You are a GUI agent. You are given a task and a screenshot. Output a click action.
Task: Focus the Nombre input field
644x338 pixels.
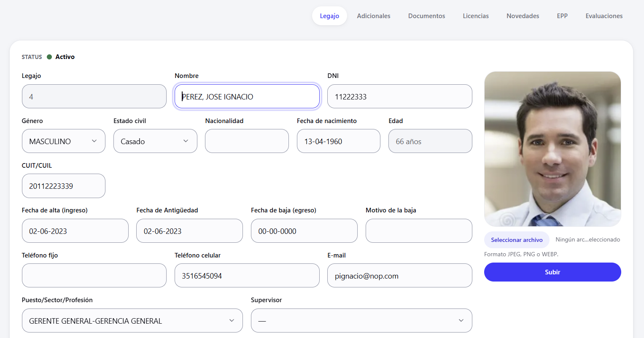tap(247, 97)
